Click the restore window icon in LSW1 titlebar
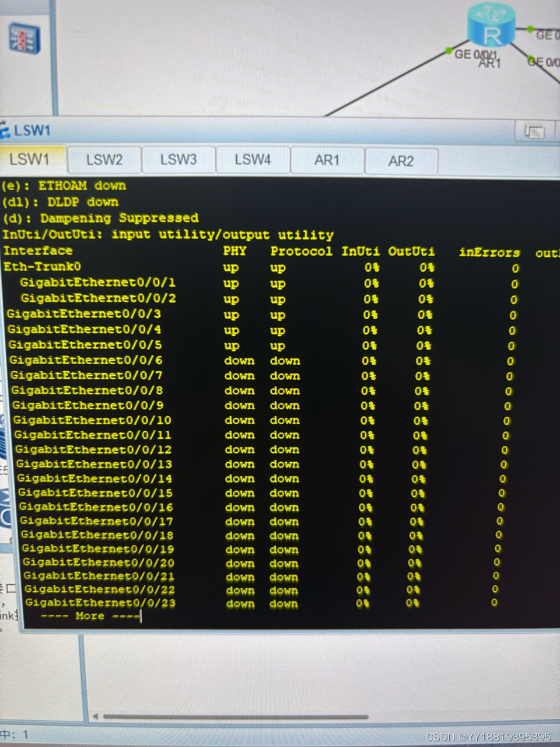Screen dimensions: 560x747 coord(534,132)
